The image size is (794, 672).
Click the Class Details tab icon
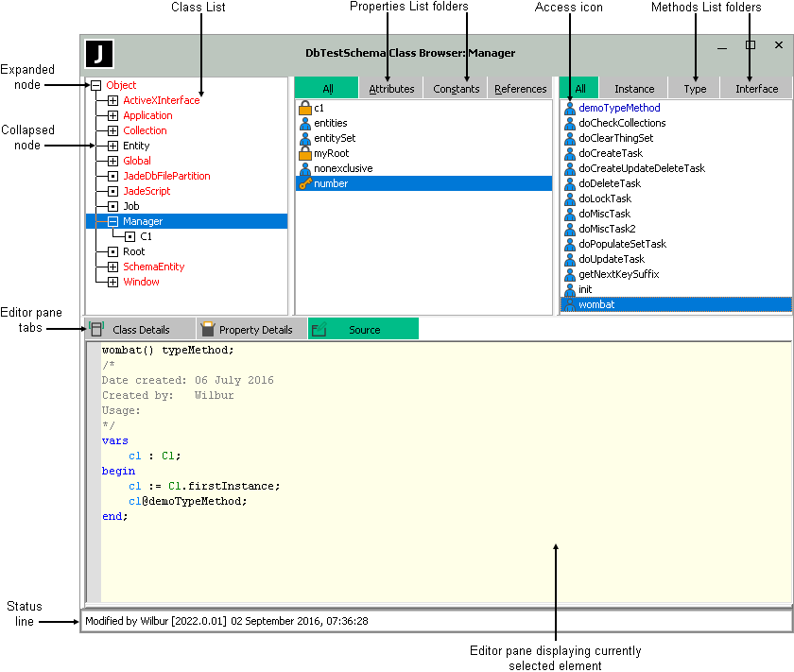96,329
